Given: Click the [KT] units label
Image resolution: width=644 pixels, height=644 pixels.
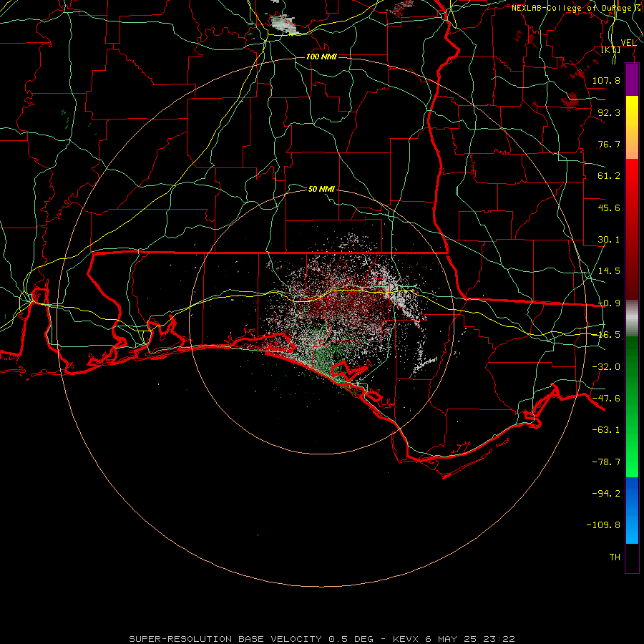Looking at the screenshot, I should point(611,49).
